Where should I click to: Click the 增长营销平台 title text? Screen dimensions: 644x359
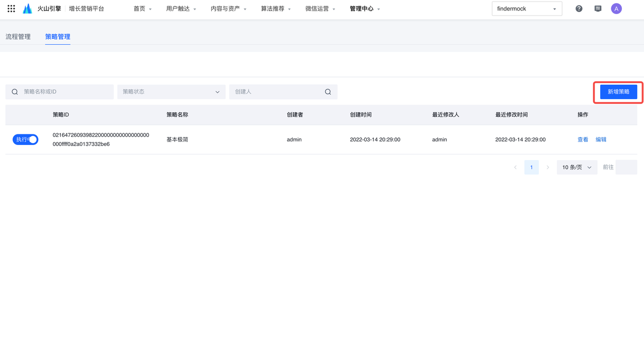[87, 9]
